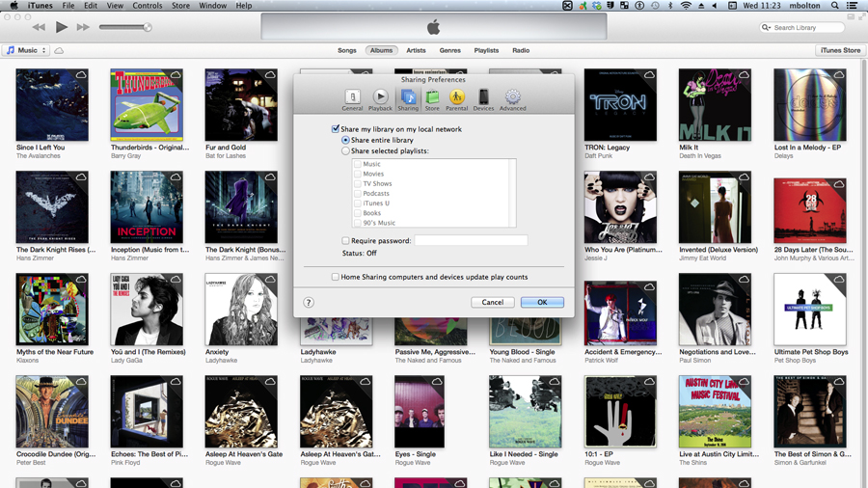868x488 pixels.
Task: Click cloud download icon on TRON: Legacy album
Action: pyautogui.click(x=649, y=74)
